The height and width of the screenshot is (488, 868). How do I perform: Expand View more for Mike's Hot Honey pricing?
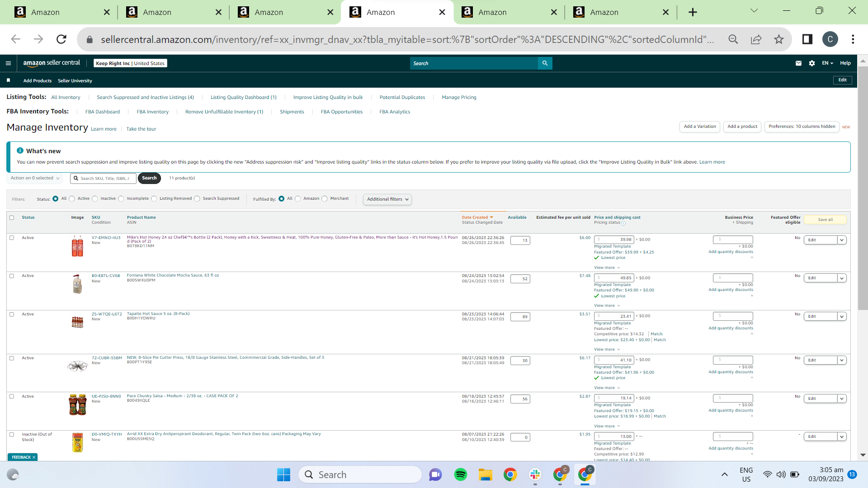pyautogui.click(x=607, y=268)
